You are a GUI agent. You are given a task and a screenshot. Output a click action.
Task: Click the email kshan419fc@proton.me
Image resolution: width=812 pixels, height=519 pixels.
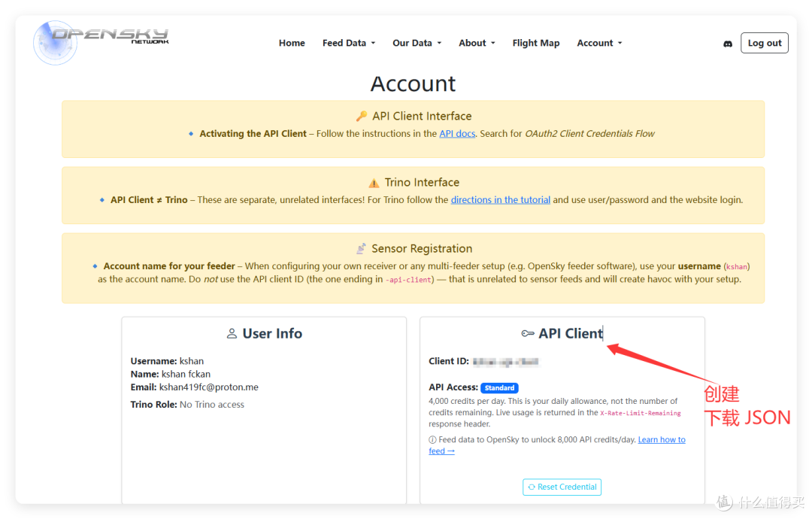pyautogui.click(x=209, y=387)
